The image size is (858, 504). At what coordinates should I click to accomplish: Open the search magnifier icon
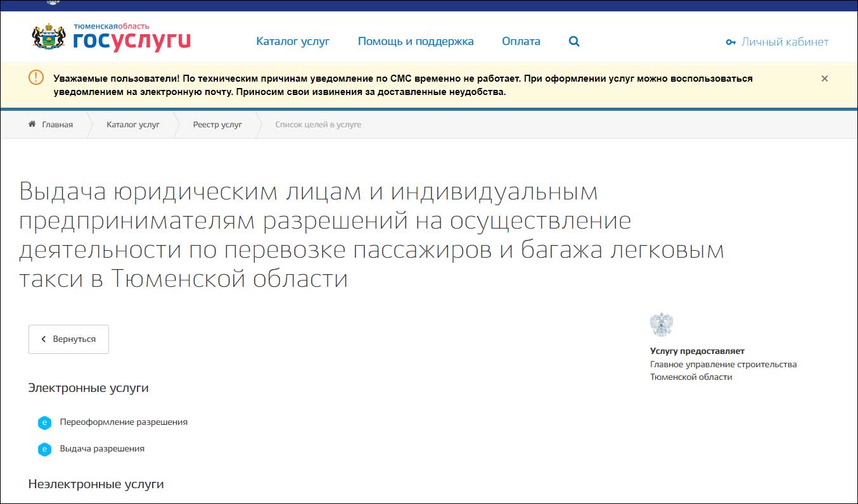tap(574, 42)
